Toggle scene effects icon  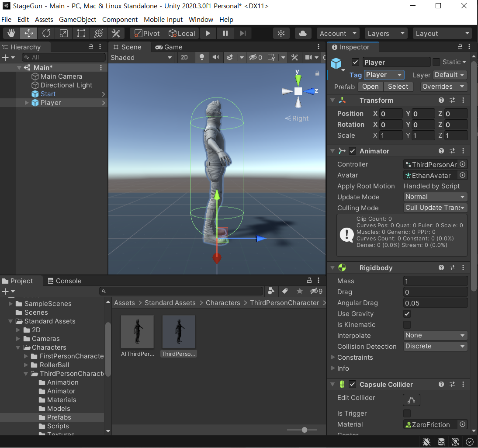click(x=230, y=57)
